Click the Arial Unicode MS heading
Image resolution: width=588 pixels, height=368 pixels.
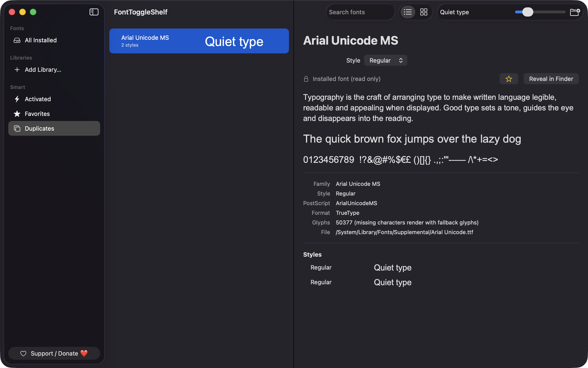(351, 40)
